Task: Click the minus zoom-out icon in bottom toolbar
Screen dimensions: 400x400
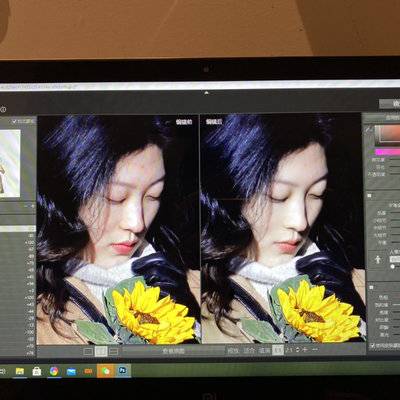Action: 314,350
